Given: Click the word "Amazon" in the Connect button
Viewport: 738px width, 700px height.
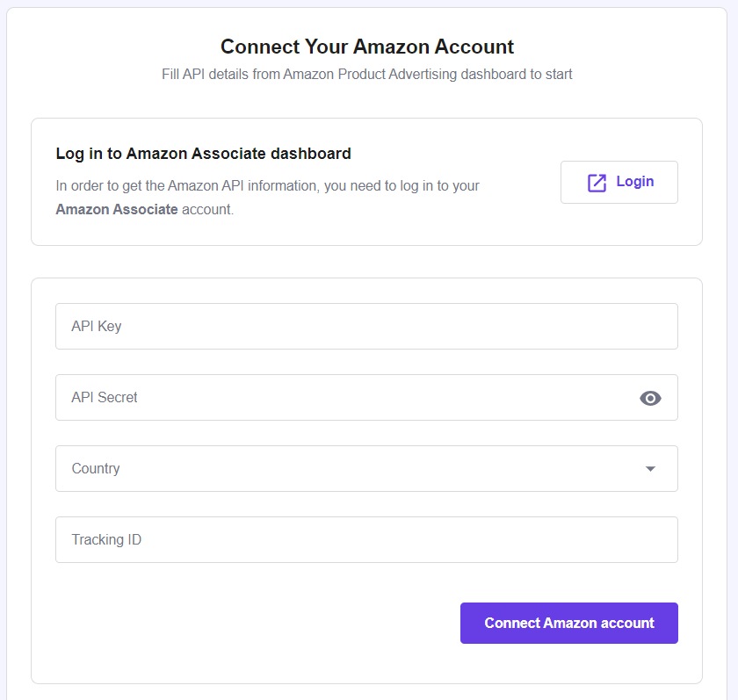Looking at the screenshot, I should 569,623.
